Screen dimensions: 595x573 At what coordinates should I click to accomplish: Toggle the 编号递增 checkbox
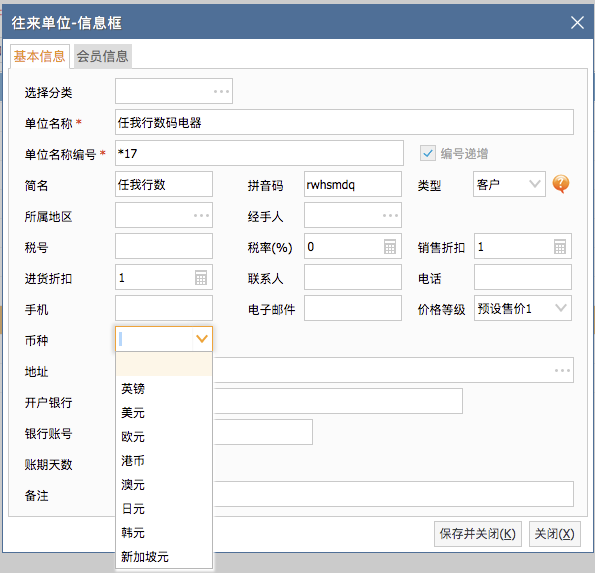point(428,153)
